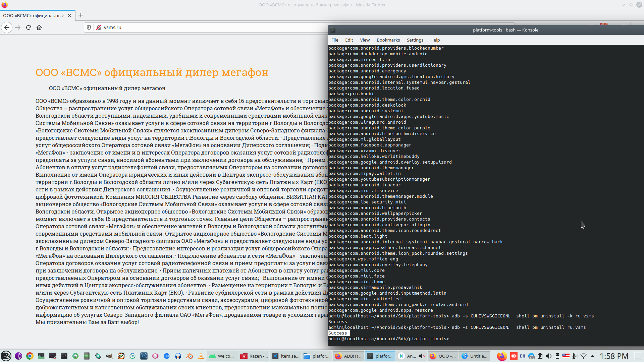Launch Blender from the taskbar

(190, 356)
